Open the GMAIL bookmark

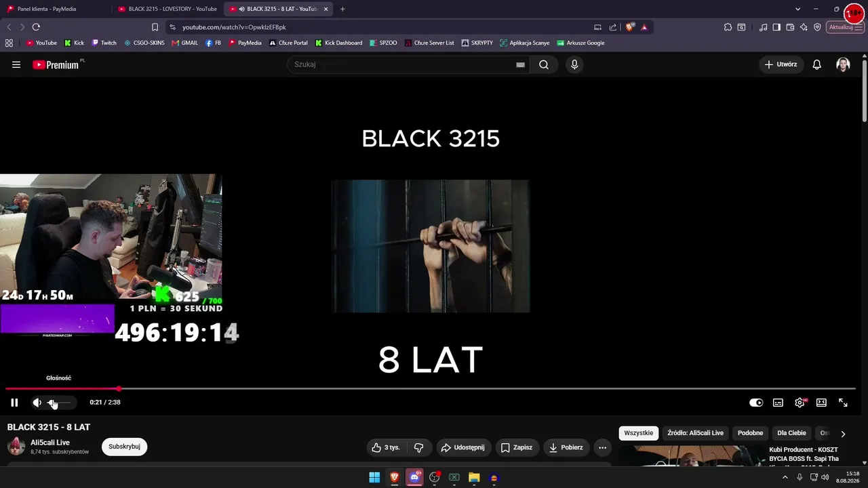[x=184, y=43]
